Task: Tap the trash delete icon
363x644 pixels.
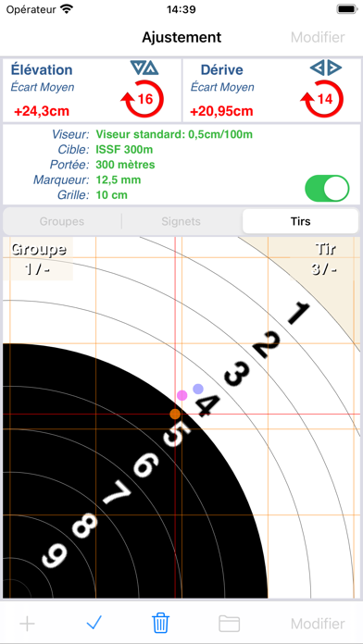Action: [161, 623]
